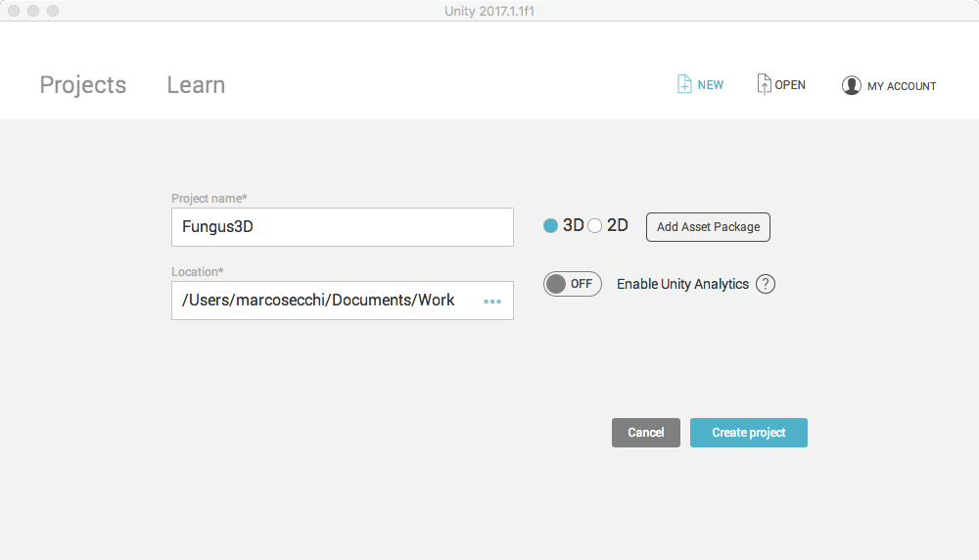Click the red close window button

coord(14,11)
